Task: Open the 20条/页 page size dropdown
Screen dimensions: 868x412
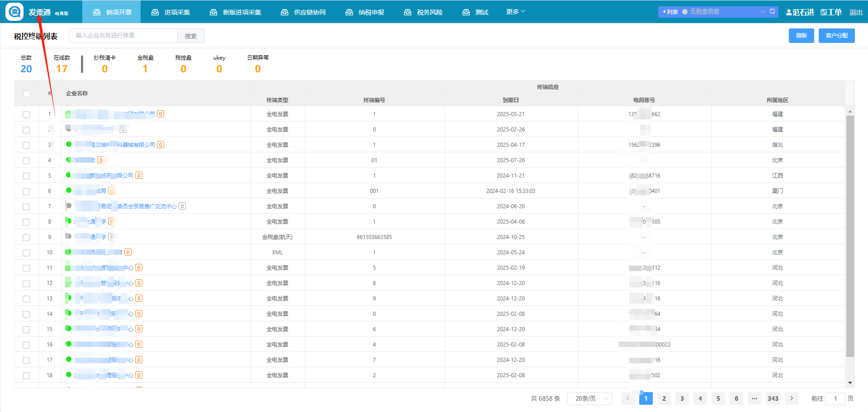Action: click(x=590, y=398)
